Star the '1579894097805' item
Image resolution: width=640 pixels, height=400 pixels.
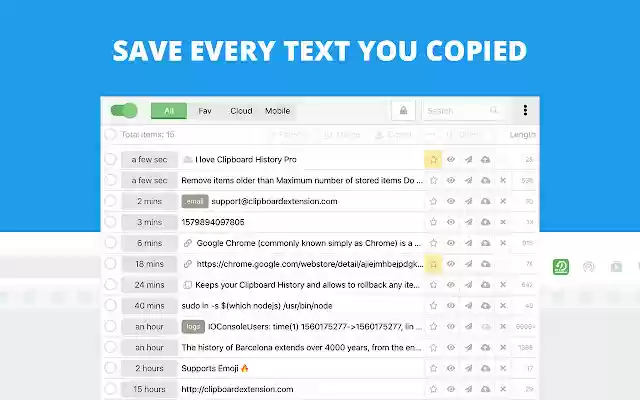(x=433, y=222)
